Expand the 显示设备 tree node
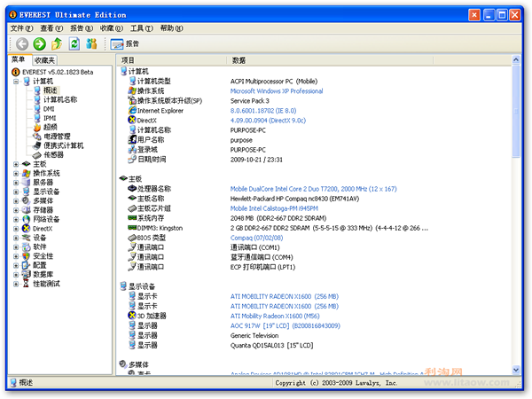532x399 pixels. 16,192
